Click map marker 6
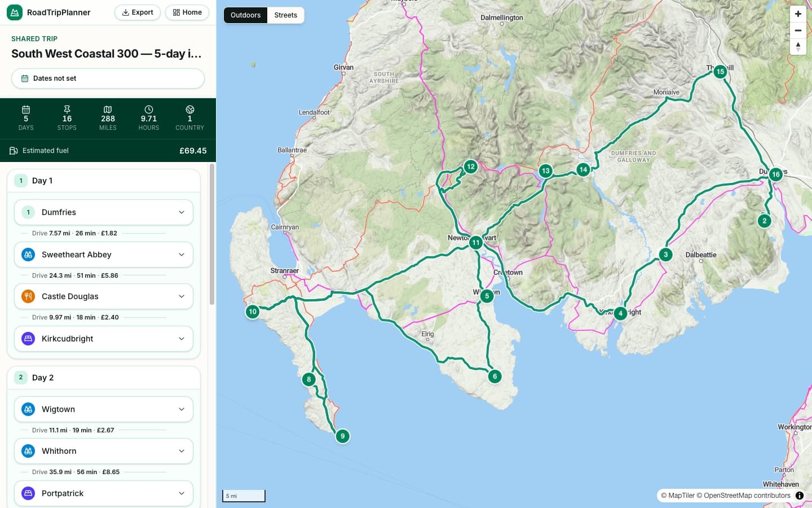The image size is (812, 508). tap(495, 376)
